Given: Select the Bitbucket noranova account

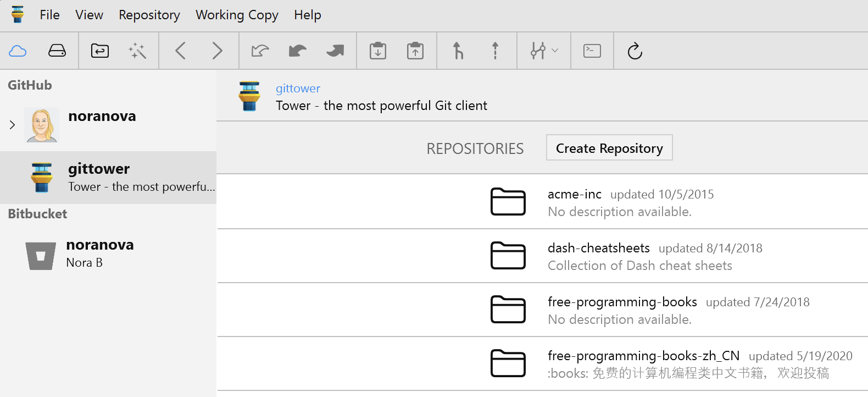Looking at the screenshot, I should pyautogui.click(x=99, y=253).
